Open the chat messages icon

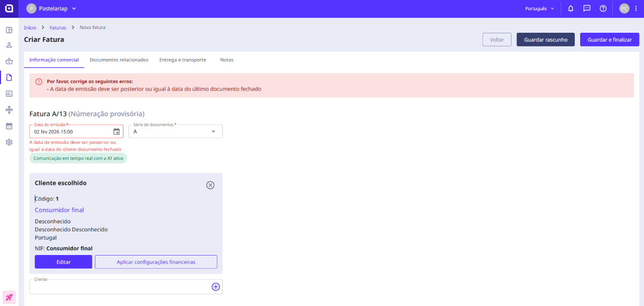click(x=587, y=9)
